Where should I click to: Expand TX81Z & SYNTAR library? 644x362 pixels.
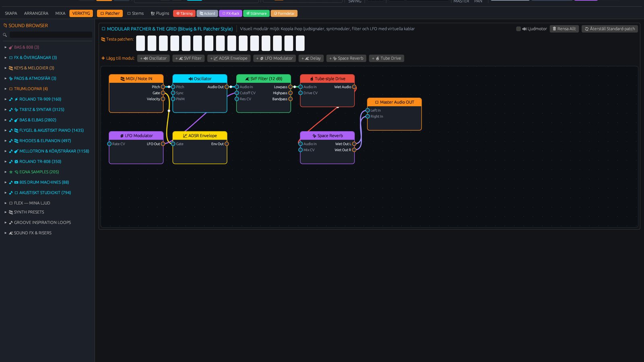click(x=5, y=109)
